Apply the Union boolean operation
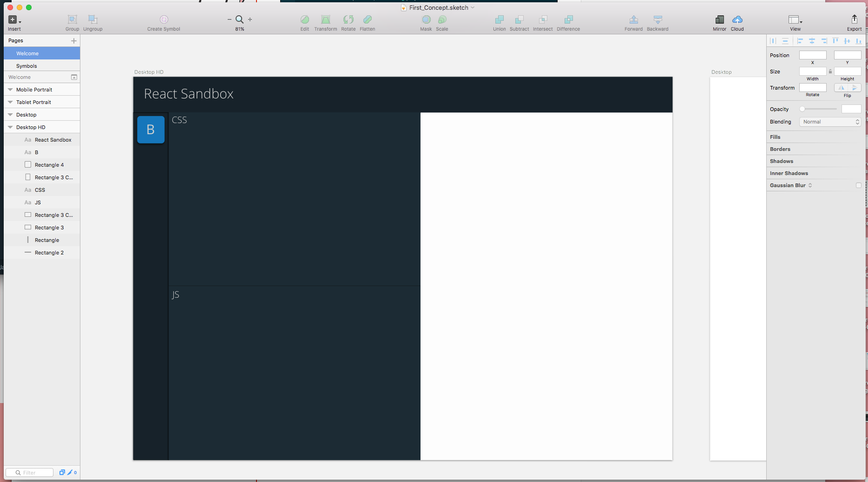868x482 pixels. (x=500, y=20)
